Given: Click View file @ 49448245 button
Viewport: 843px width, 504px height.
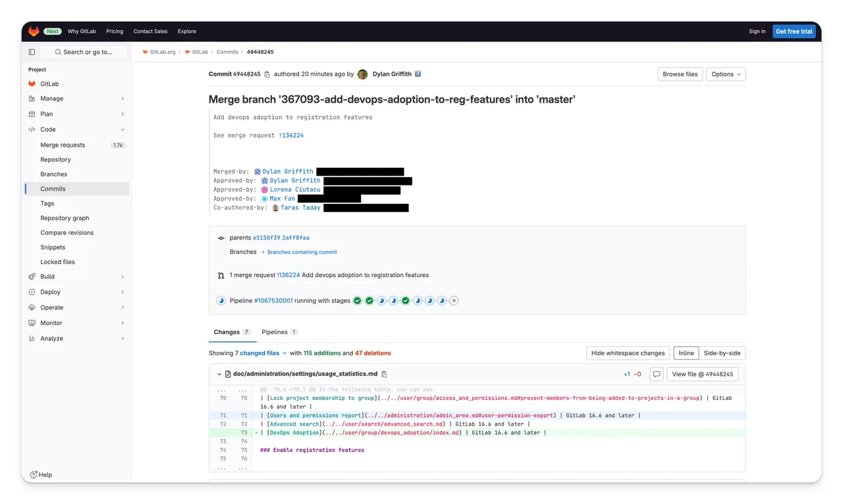Looking at the screenshot, I should (x=703, y=374).
